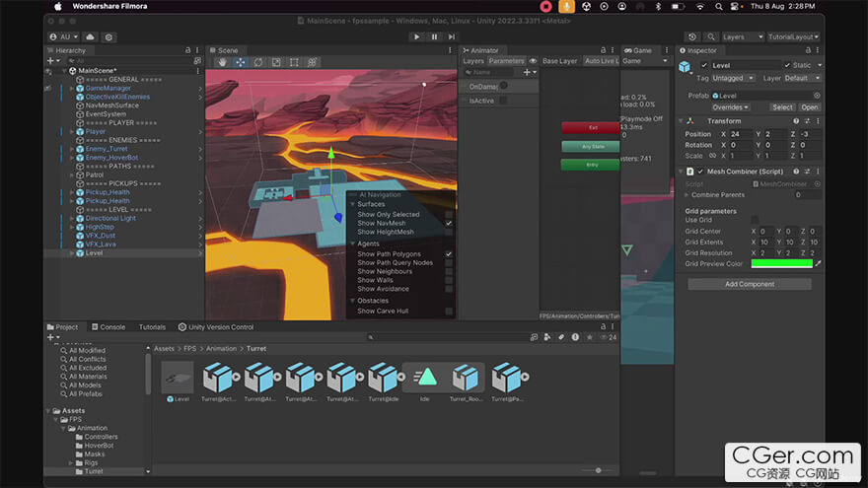Uncheck the Static checkbox in Inspector
Image resolution: width=868 pixels, height=488 pixels.
(786, 65)
